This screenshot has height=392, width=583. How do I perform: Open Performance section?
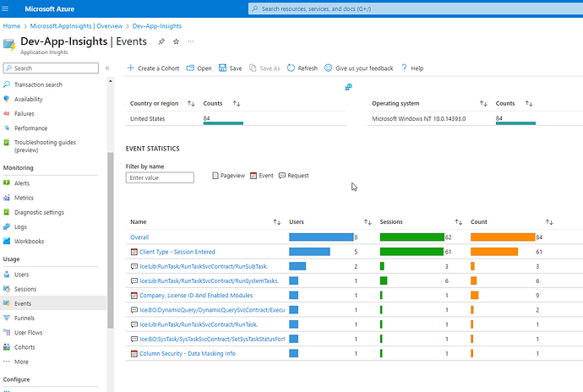coord(31,128)
